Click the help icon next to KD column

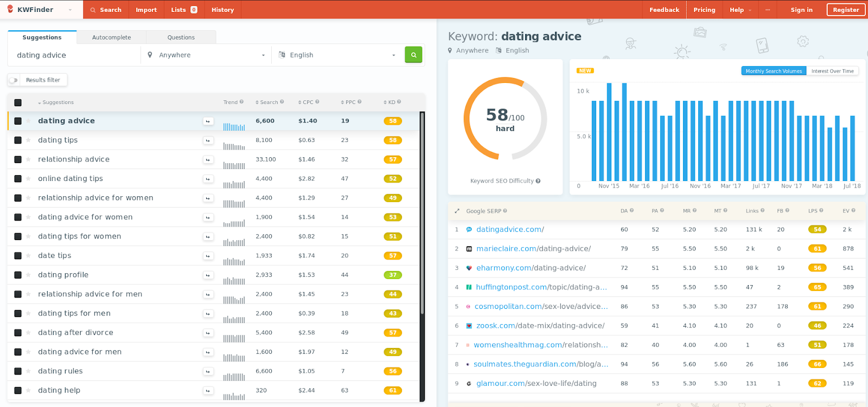tap(399, 102)
